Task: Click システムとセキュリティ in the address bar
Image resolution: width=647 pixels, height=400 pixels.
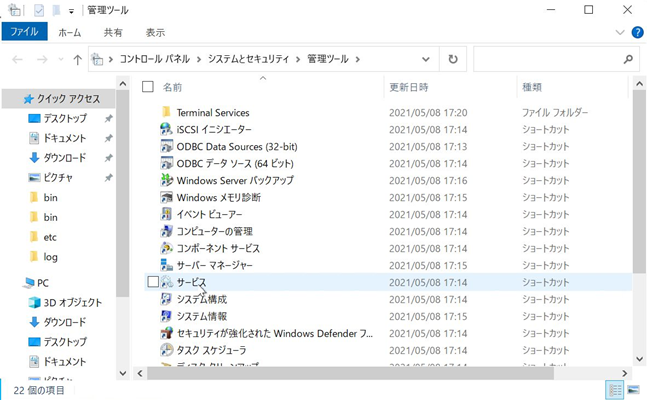Action: point(248,59)
